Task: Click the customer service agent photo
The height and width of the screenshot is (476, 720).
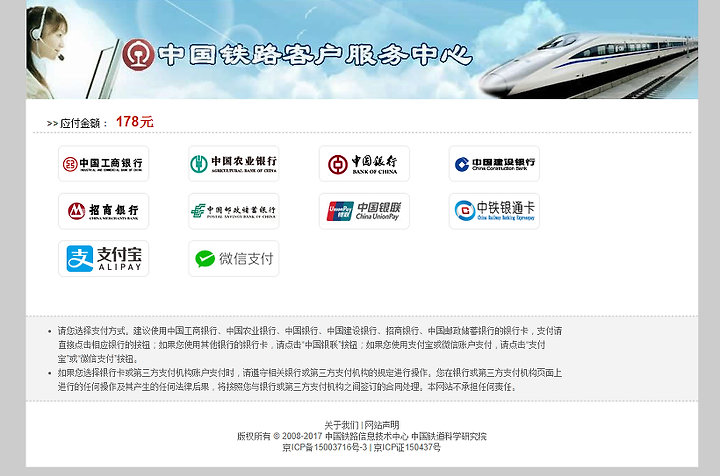Action: [47, 51]
